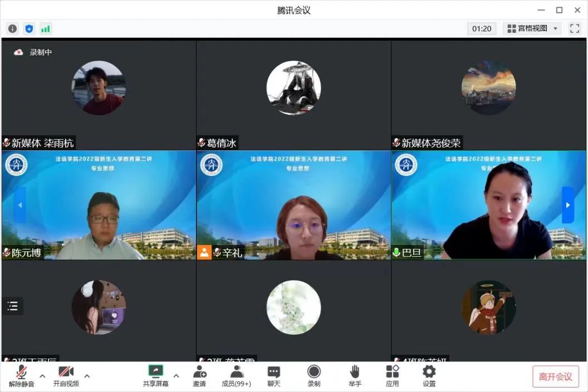The image size is (588, 392).
Task: Open the 应用 apps icon
Action: pyautogui.click(x=392, y=376)
